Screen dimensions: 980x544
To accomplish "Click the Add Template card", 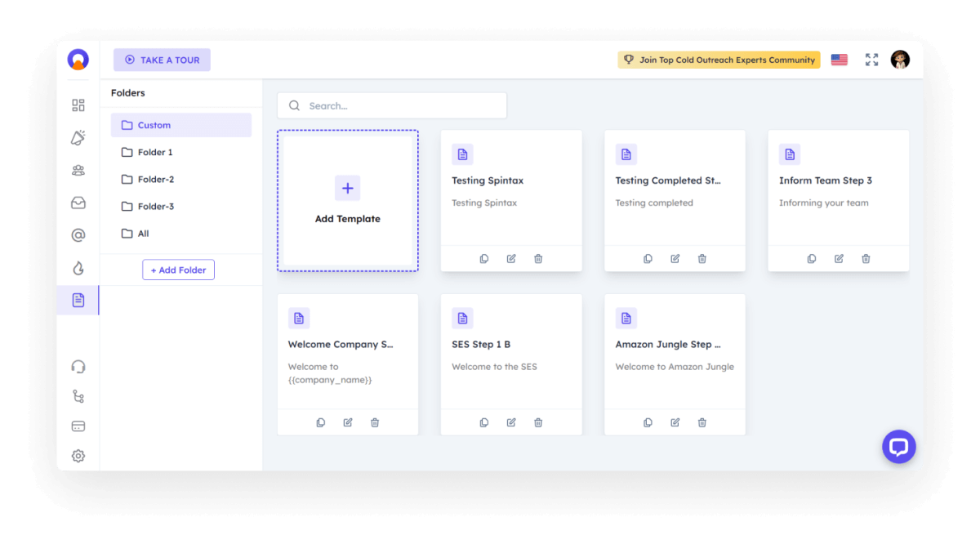I will click(348, 201).
